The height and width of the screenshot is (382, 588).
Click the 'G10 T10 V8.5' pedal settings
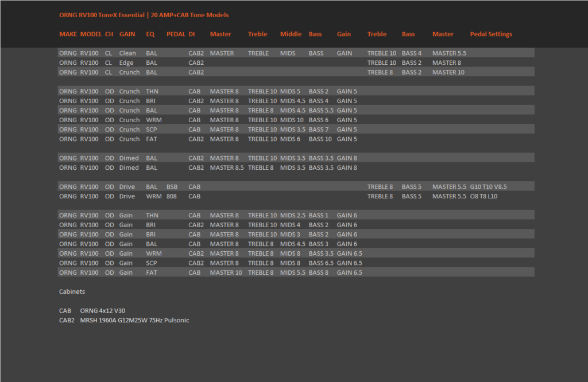pos(488,187)
